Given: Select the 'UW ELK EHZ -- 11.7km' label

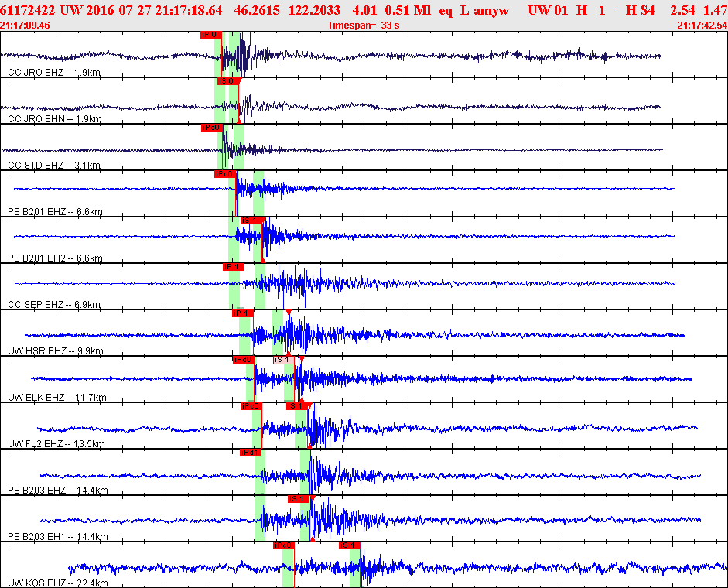Looking at the screenshot, I should click(57, 398).
